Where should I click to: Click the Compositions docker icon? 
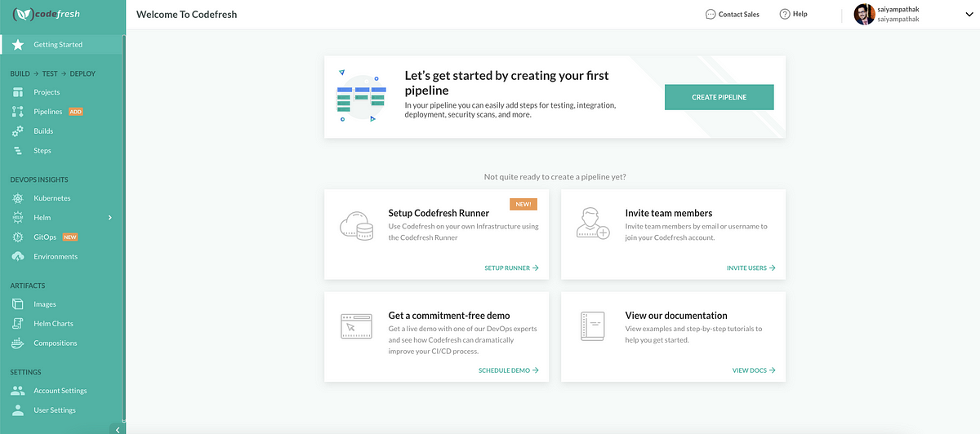click(18, 343)
